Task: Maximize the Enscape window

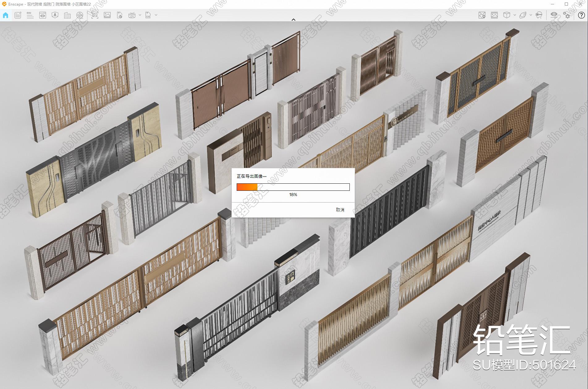Action: pos(566,4)
